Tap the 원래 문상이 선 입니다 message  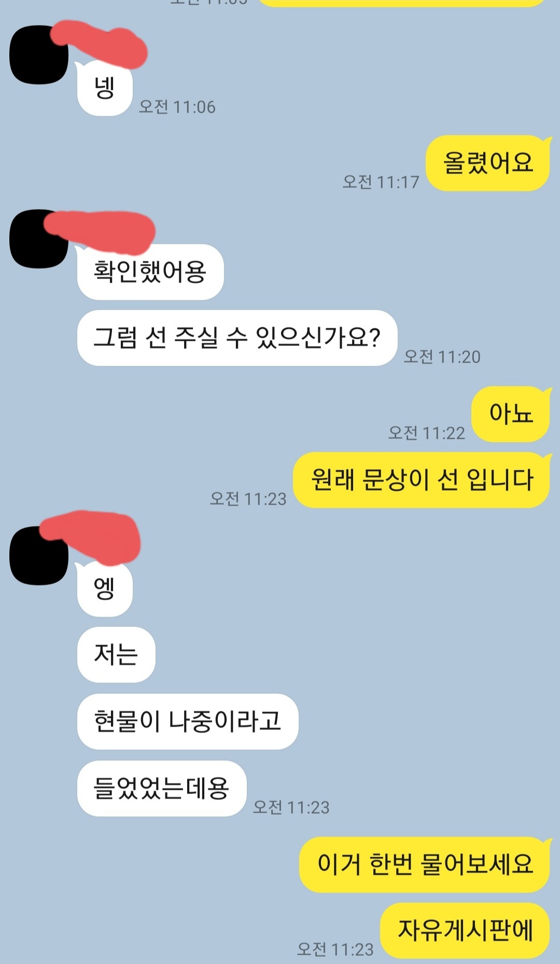(x=422, y=480)
